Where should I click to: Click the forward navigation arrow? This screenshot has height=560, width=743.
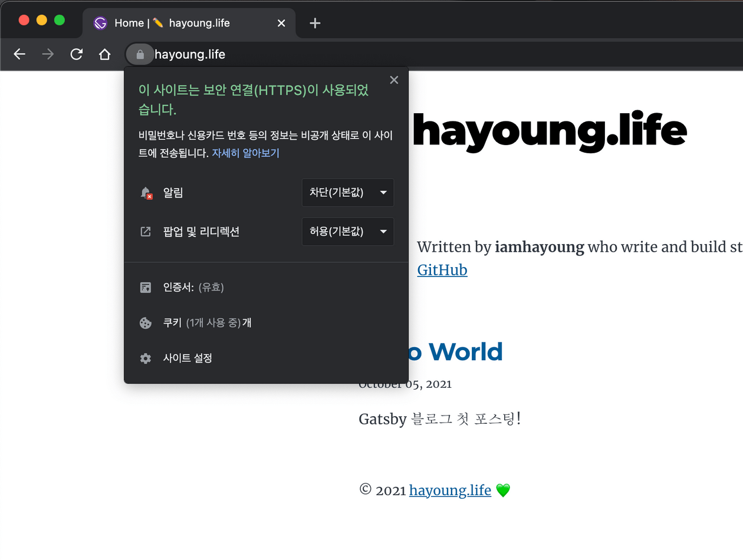click(48, 54)
